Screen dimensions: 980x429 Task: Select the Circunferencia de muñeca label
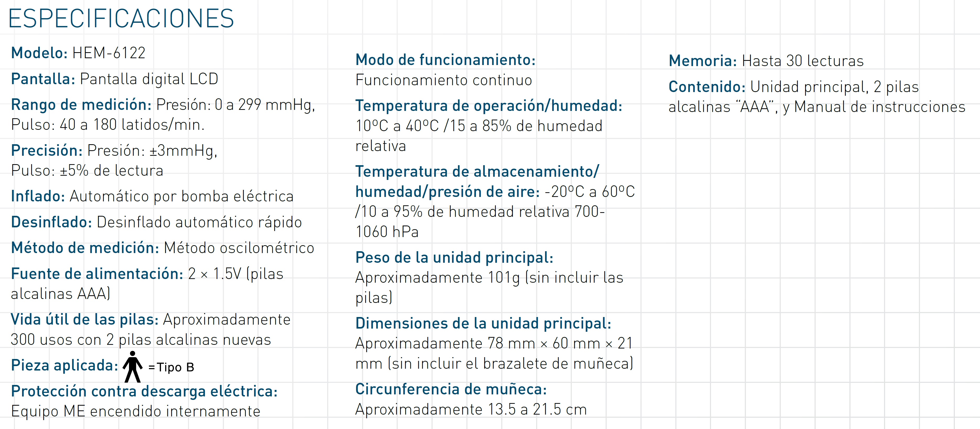pyautogui.click(x=451, y=389)
